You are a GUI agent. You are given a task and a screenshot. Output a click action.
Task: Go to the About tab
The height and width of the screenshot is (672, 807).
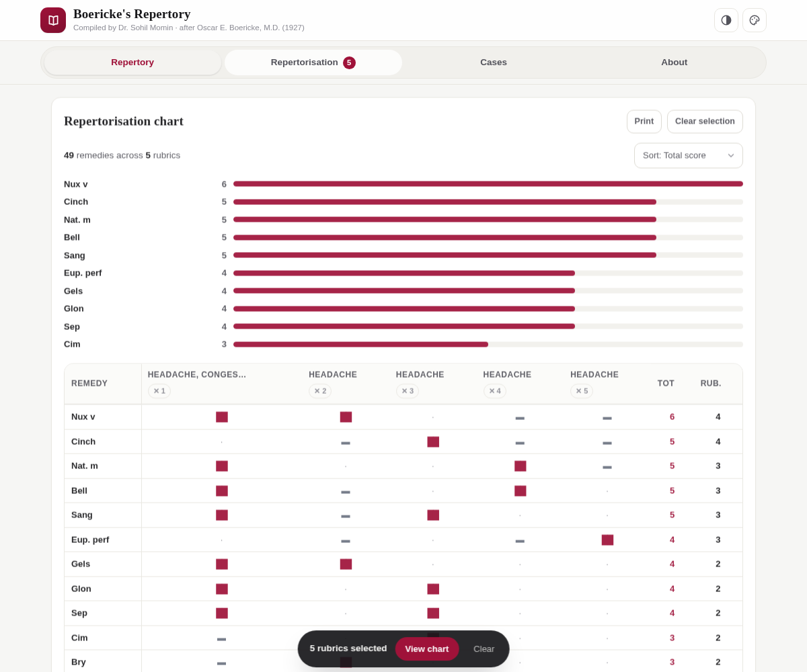tap(675, 62)
